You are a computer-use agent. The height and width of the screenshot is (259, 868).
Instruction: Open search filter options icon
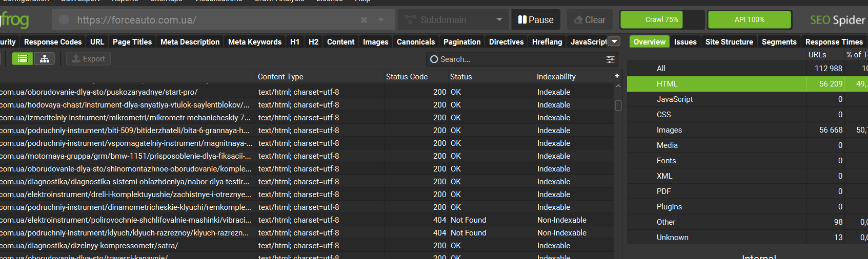click(610, 59)
